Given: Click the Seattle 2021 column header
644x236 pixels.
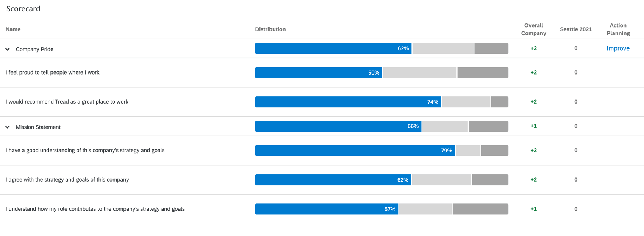Looking at the screenshot, I should [576, 29].
